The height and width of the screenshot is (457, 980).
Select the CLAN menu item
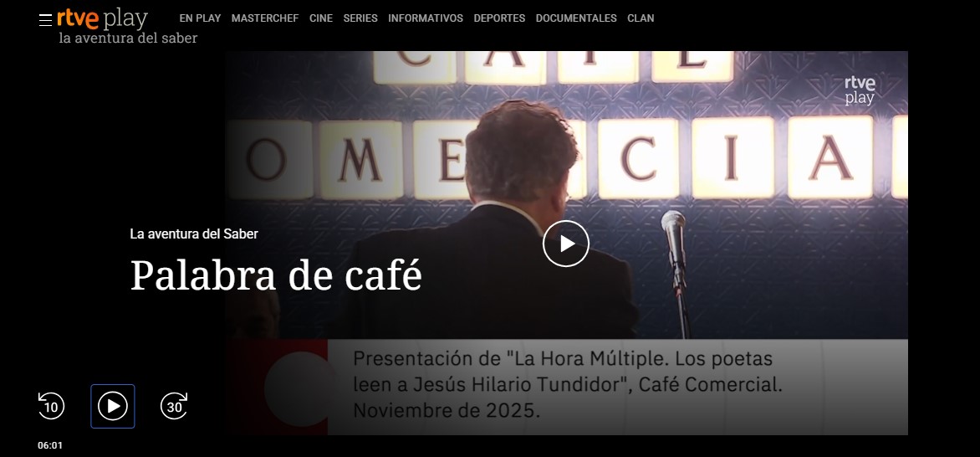[641, 18]
